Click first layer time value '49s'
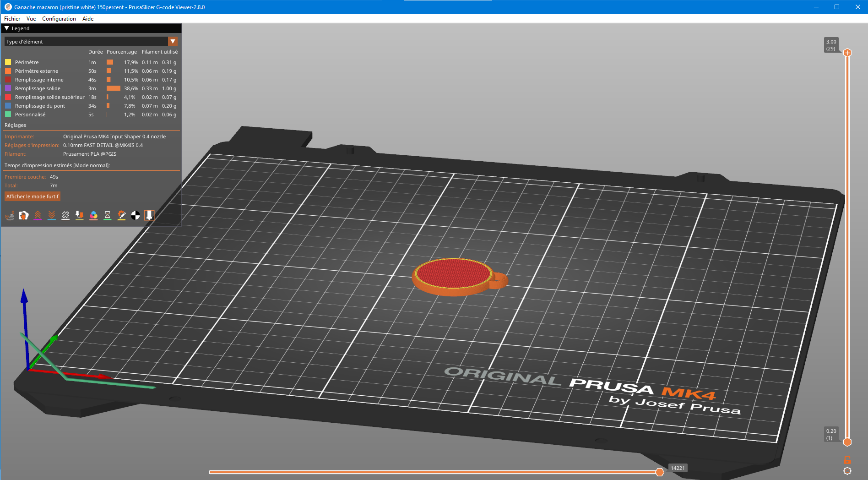Screen dimensions: 868x480 pyautogui.click(x=54, y=177)
